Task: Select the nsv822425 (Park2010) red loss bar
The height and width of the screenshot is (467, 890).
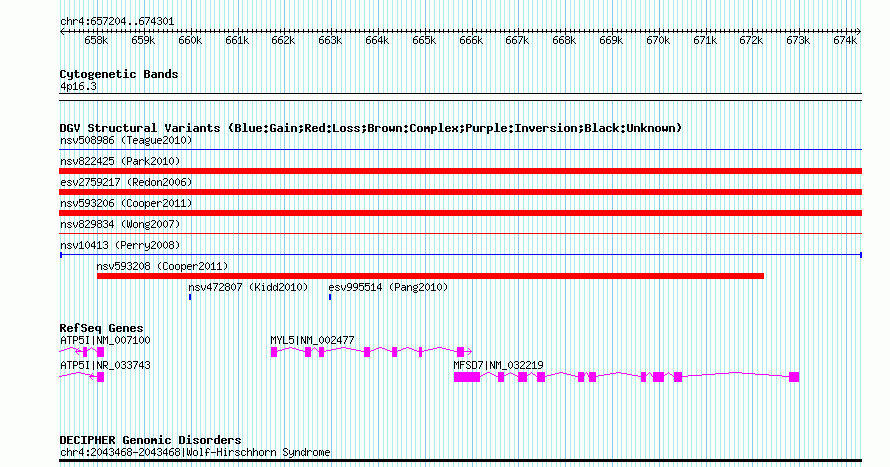Action: (x=460, y=171)
